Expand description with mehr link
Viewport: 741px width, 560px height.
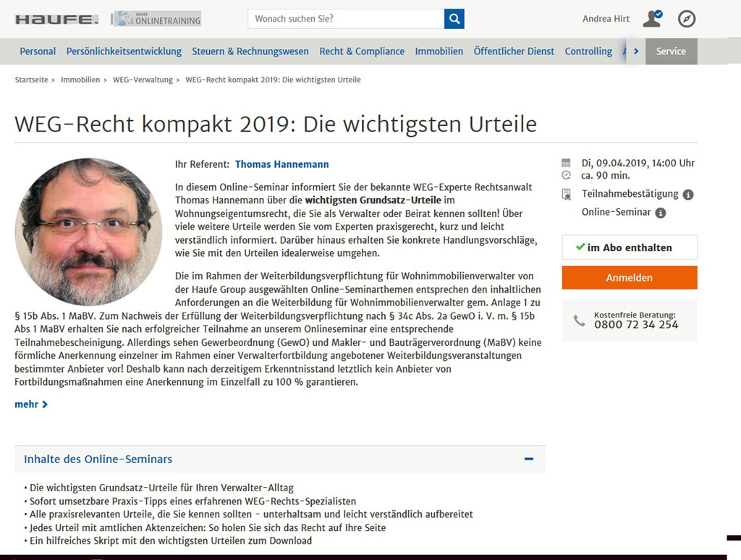tap(31, 404)
